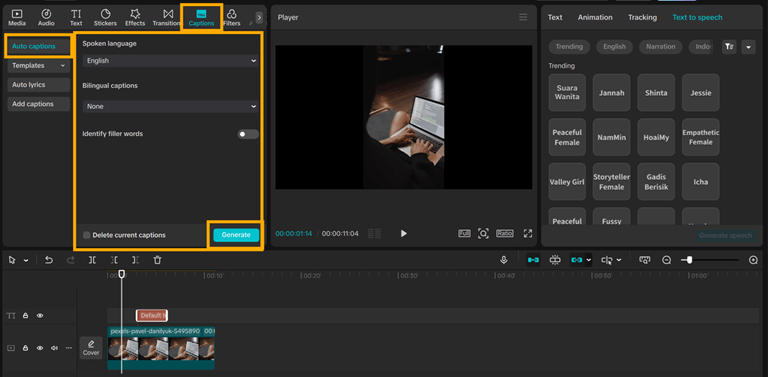Open the pointer tool dropdown
768x377 pixels.
(x=26, y=260)
